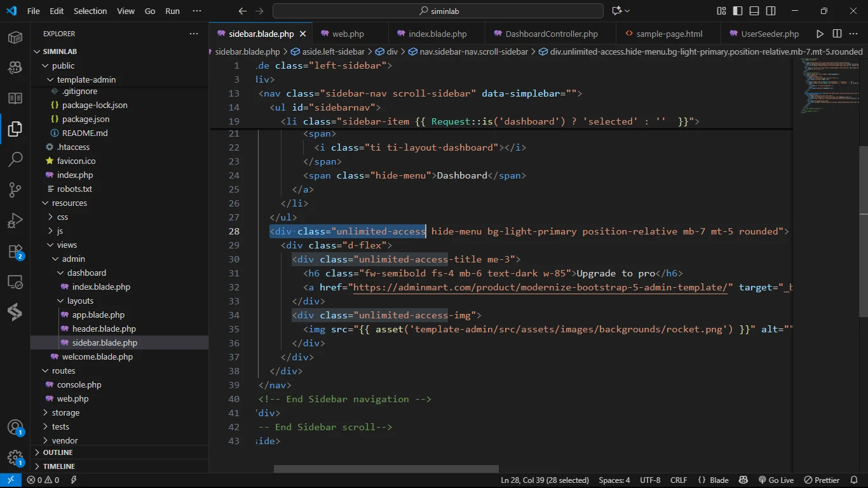Open the Source Control view
The height and width of the screenshot is (488, 868).
pyautogui.click(x=15, y=190)
